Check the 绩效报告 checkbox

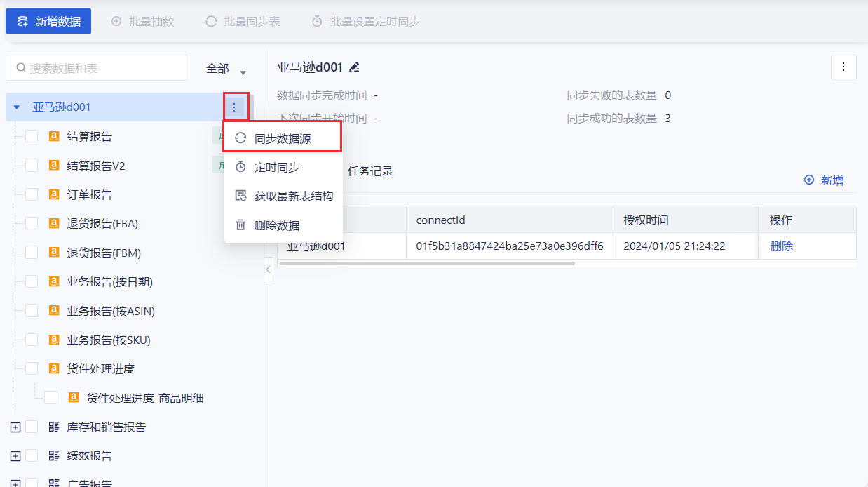32,455
